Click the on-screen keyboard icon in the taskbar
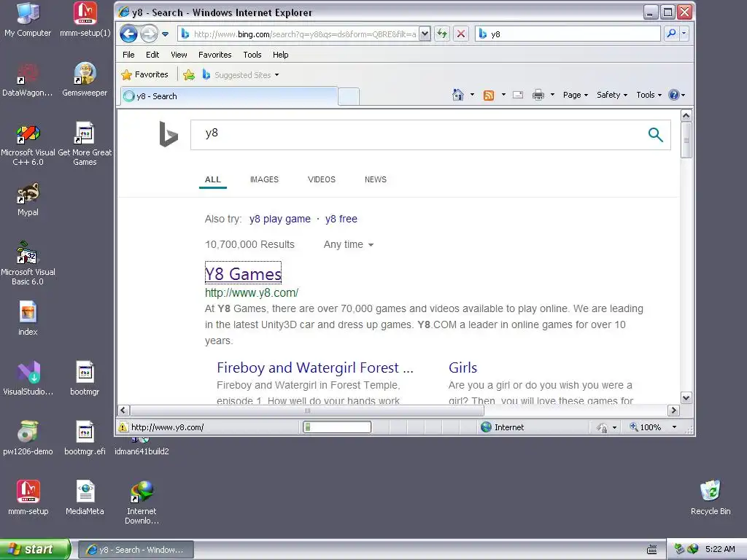 pos(651,550)
